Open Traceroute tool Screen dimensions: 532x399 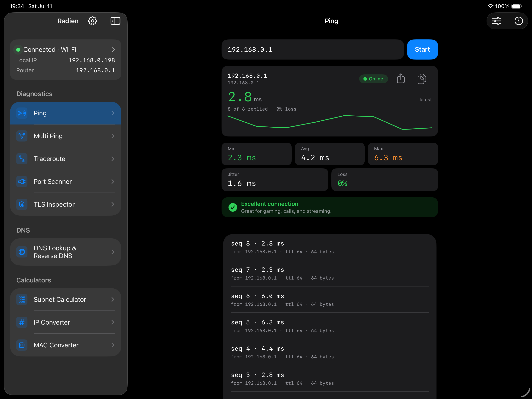pos(66,159)
